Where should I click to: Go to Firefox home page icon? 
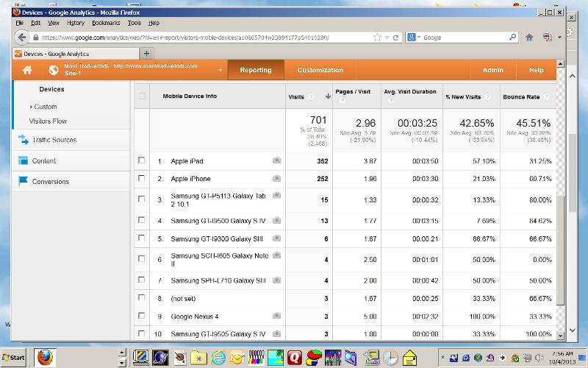coord(529,38)
